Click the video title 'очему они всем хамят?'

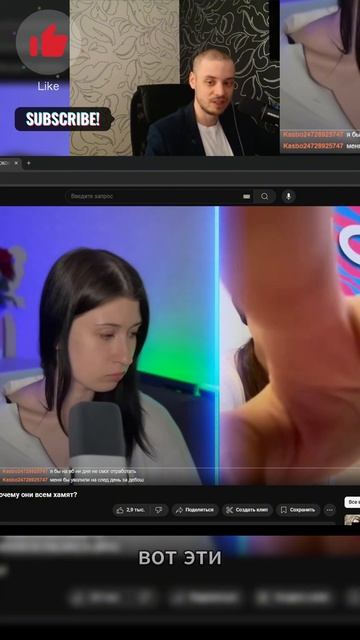(38, 495)
